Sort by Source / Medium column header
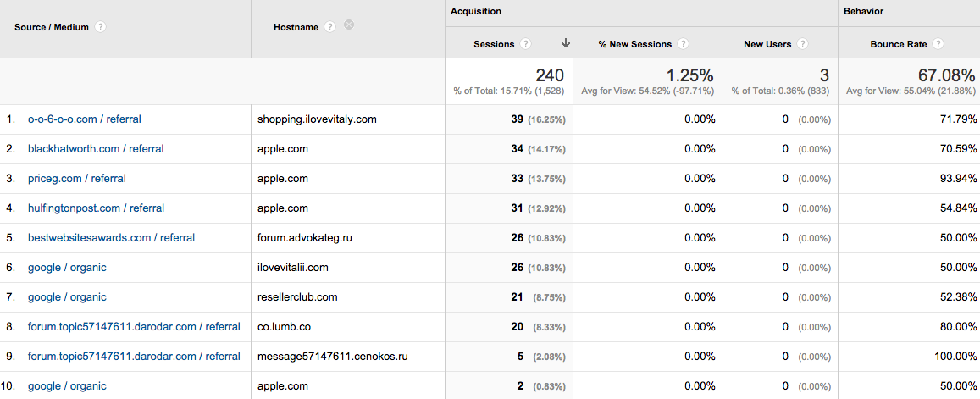 coord(52,27)
